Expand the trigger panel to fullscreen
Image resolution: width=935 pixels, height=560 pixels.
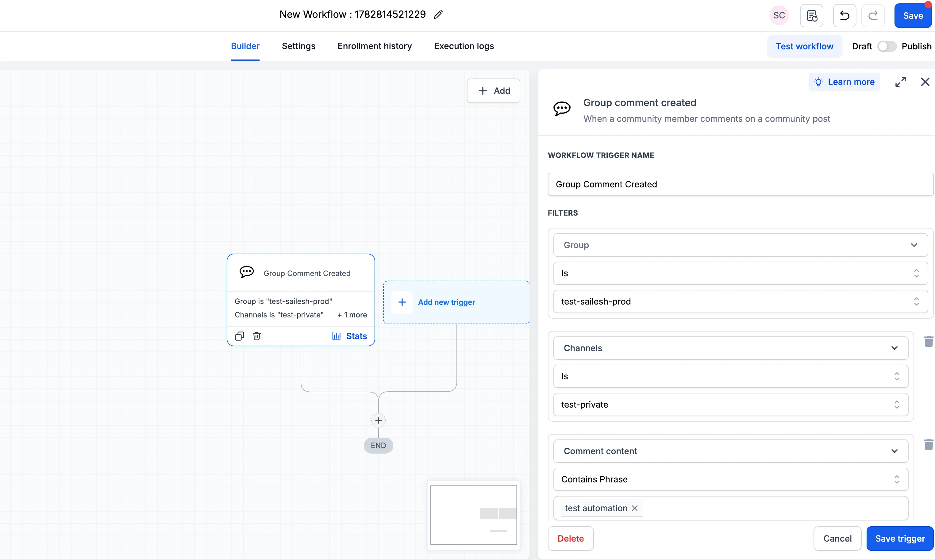tap(901, 82)
